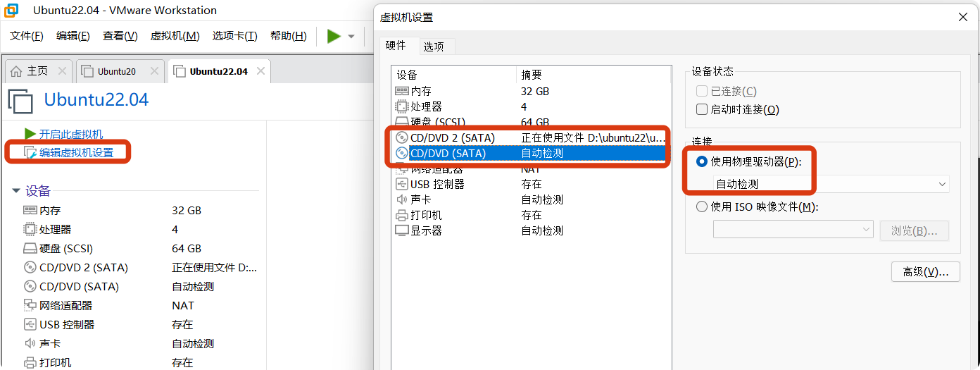Open the 编辑(E) menu

click(x=73, y=36)
